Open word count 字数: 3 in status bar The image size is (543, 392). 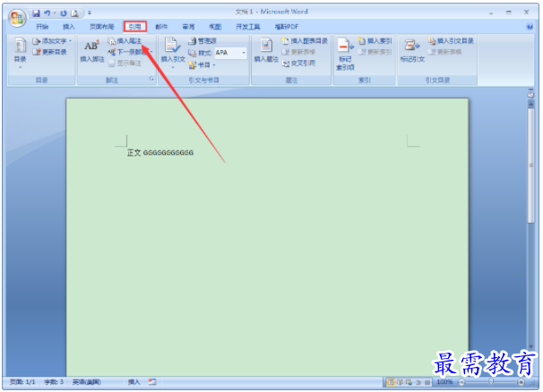click(x=54, y=382)
